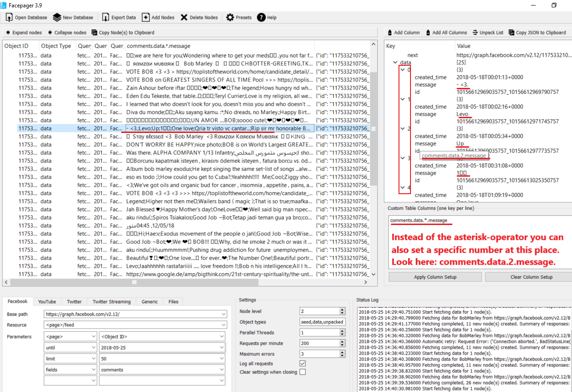Click the Key column header

point(419,46)
